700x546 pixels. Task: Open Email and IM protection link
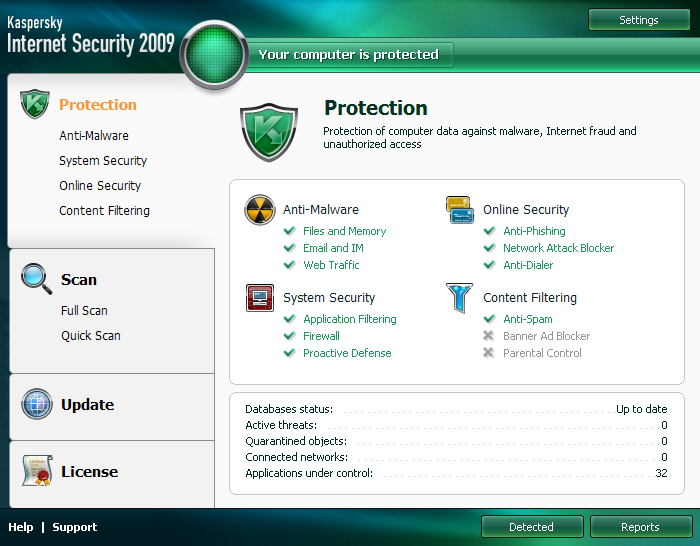coord(333,248)
